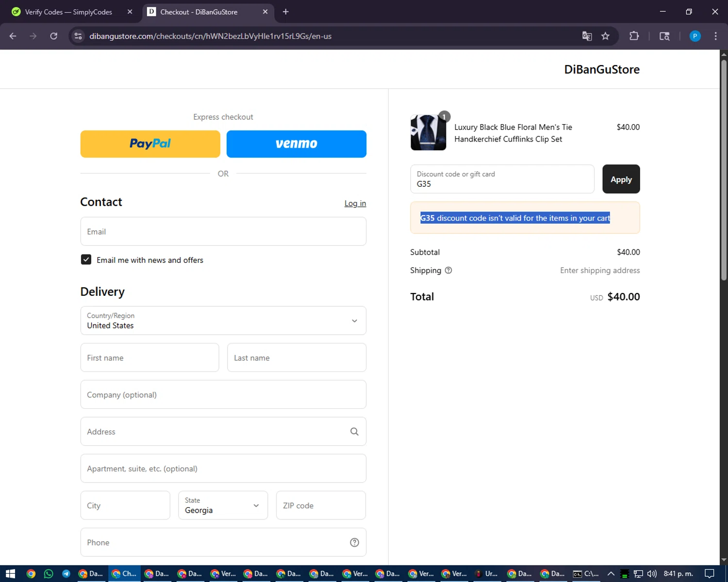Open the Chrome three-dot menu
Viewport: 728px width, 582px height.
pyautogui.click(x=715, y=36)
